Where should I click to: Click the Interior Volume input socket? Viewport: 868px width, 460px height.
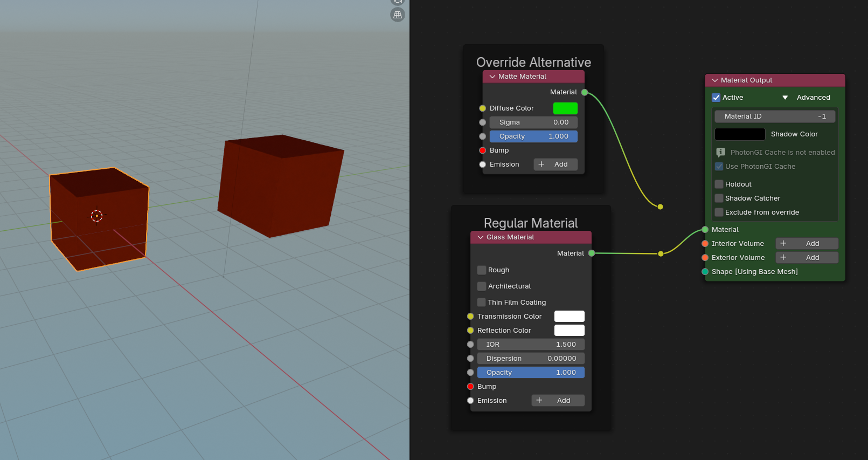click(705, 244)
